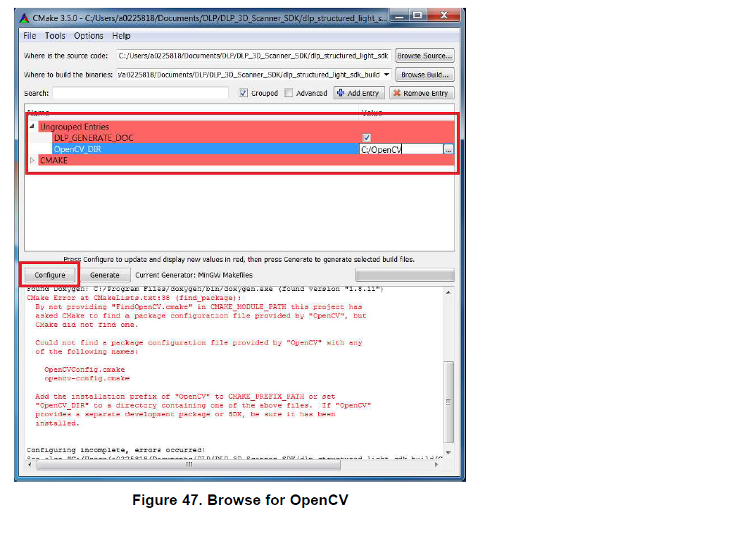
Task: Open the File menu
Action: tap(30, 36)
